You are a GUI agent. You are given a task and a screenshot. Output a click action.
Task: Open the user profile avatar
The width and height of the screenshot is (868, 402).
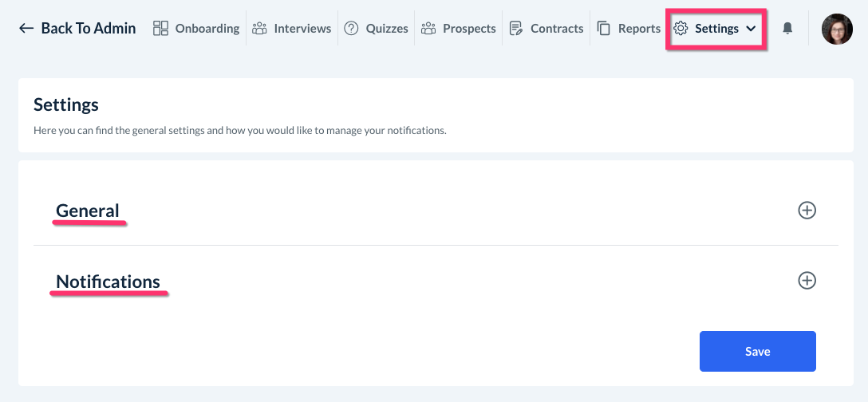(837, 29)
